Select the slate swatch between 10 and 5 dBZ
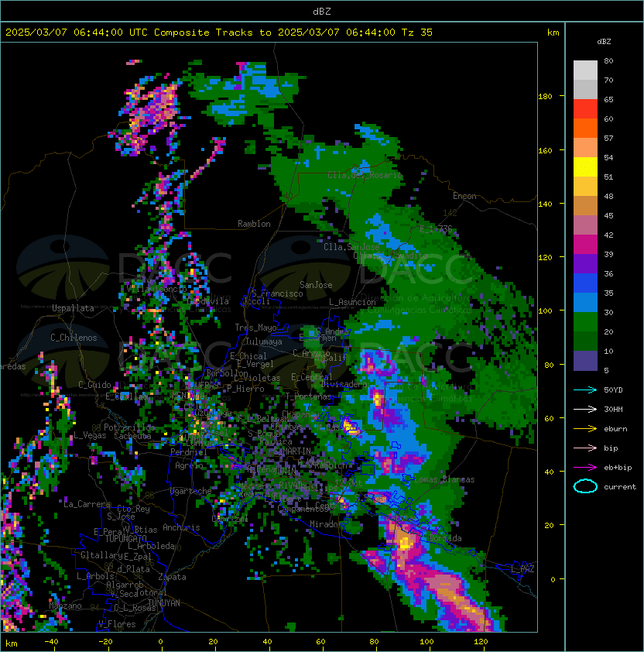The image size is (644, 652). (585, 361)
